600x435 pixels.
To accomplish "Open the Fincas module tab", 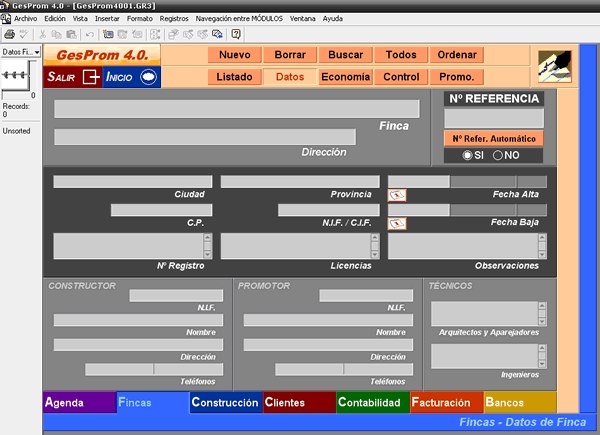I will [x=153, y=402].
